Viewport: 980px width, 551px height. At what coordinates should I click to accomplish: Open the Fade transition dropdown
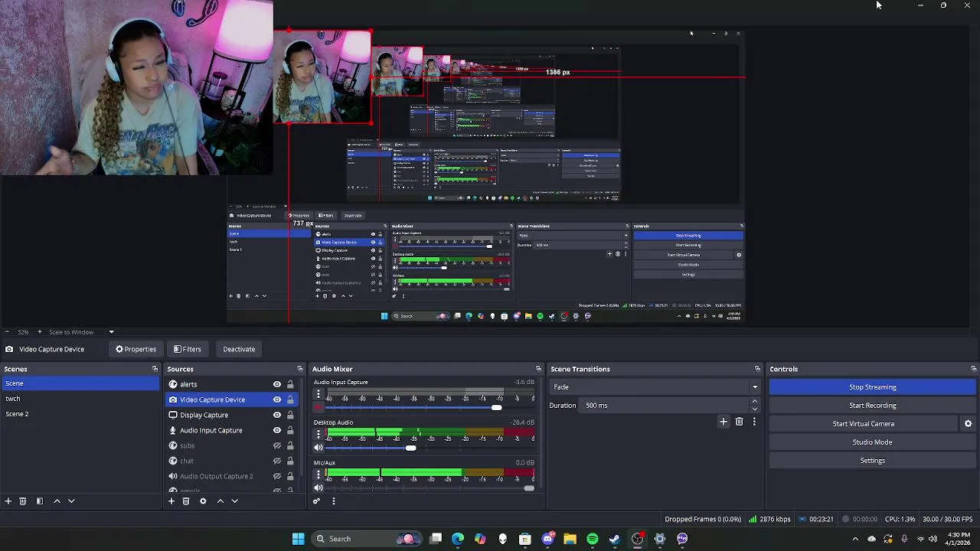click(655, 387)
